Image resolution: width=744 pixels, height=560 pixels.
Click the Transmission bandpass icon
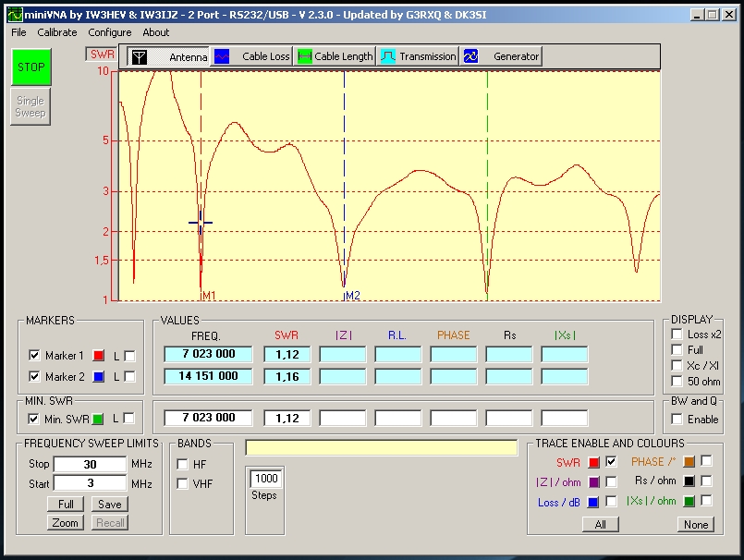pos(388,57)
